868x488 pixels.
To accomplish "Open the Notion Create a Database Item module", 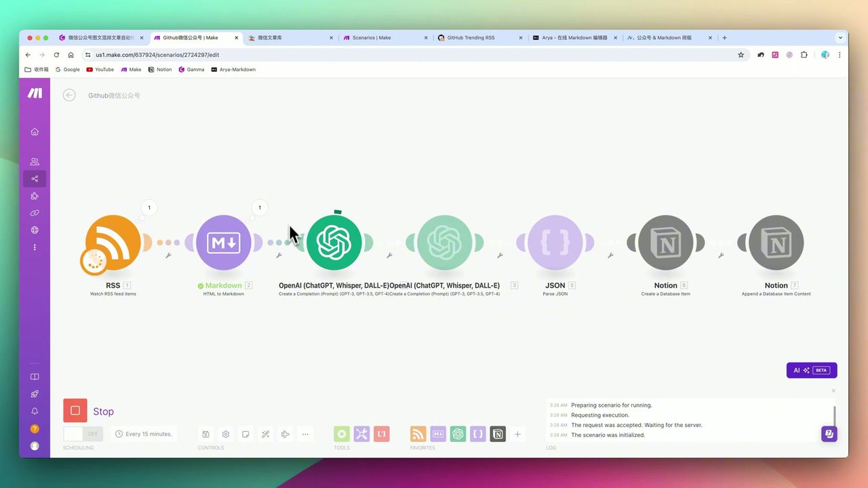I will (x=665, y=243).
